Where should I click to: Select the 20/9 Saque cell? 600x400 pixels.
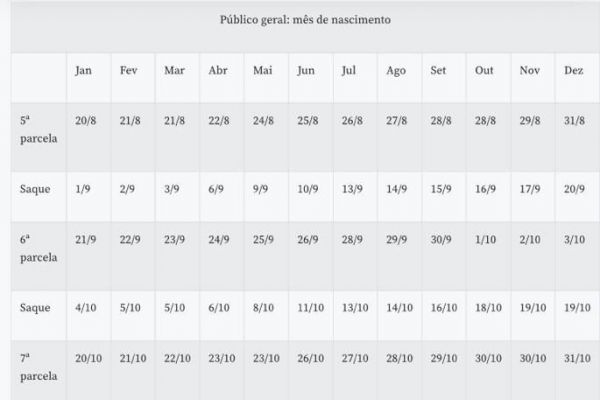tap(574, 189)
